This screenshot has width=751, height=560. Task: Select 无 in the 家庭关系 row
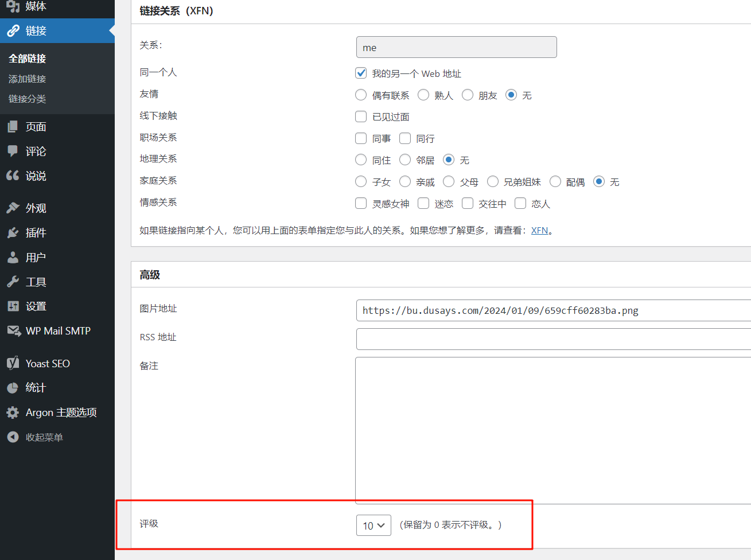(x=599, y=181)
